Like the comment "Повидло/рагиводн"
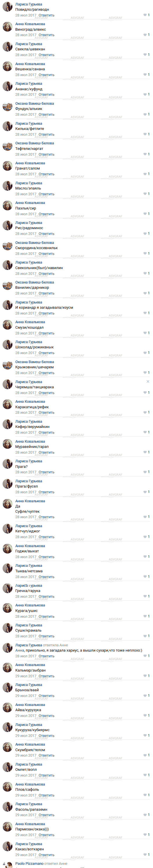The image size is (153, 868). pos(146,15)
